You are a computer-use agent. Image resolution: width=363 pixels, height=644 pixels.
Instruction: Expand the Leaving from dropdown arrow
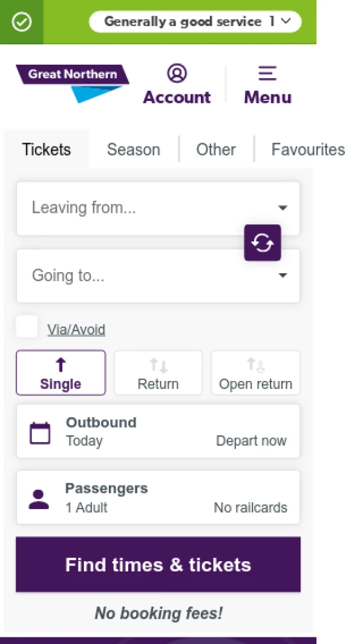tap(283, 208)
